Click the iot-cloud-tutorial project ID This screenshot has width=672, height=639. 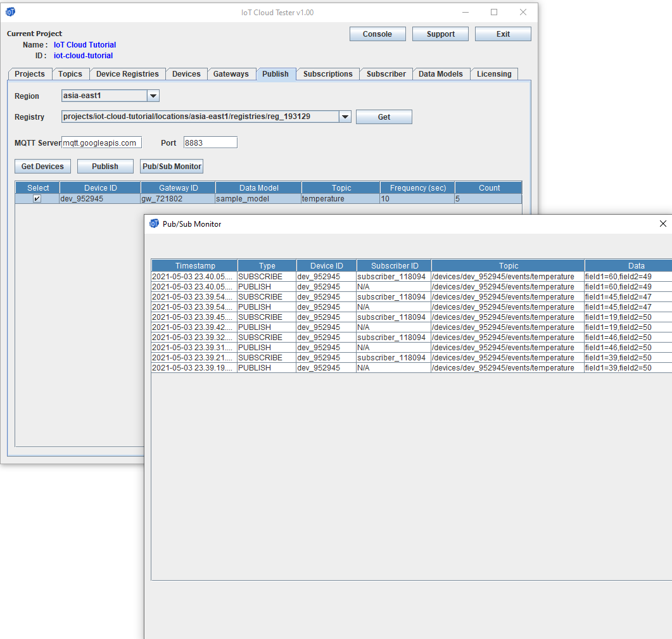tap(83, 56)
